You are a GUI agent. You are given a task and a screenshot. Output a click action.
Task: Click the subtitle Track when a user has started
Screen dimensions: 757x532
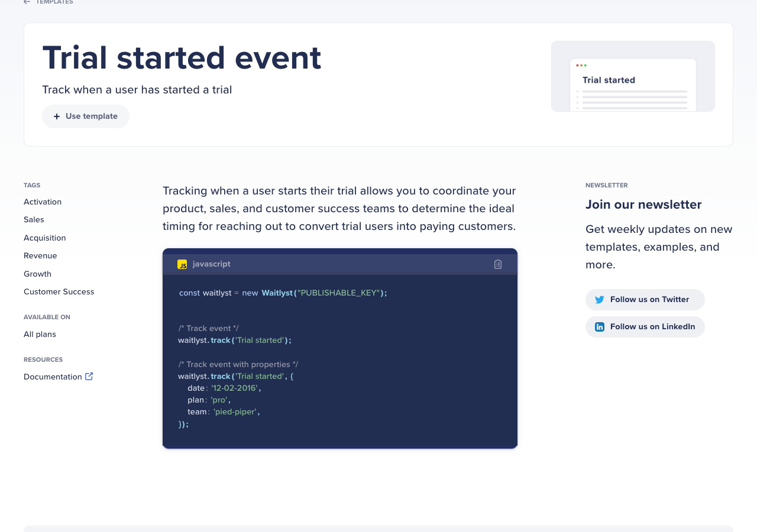coord(137,90)
